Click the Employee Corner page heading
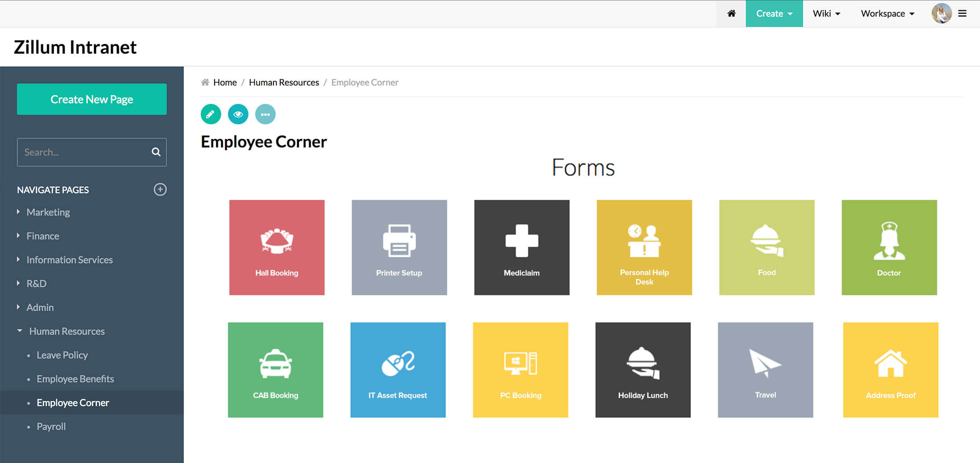Viewport: 980px width, 463px height. click(264, 142)
